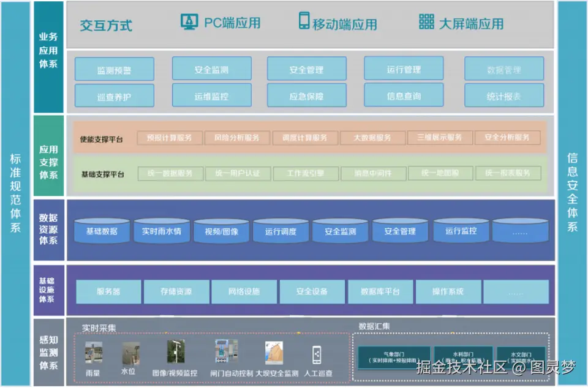Open the 感知监测体系 section
588x388 pixels.
coord(50,352)
